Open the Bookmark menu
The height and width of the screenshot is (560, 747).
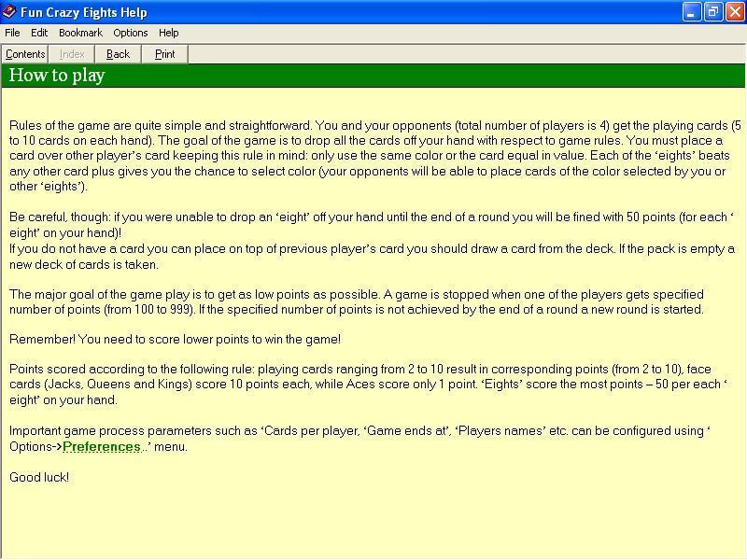[80, 33]
